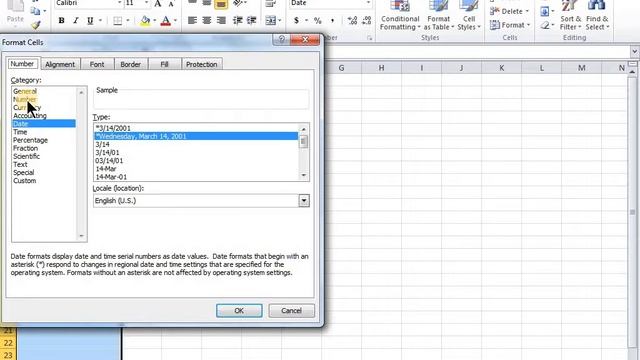The height and width of the screenshot is (360, 640).
Task: Shrink font size with small A
Action: [171, 4]
